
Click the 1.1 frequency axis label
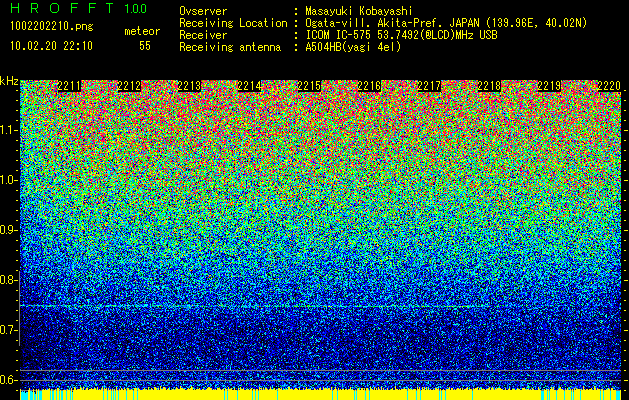tap(8, 131)
